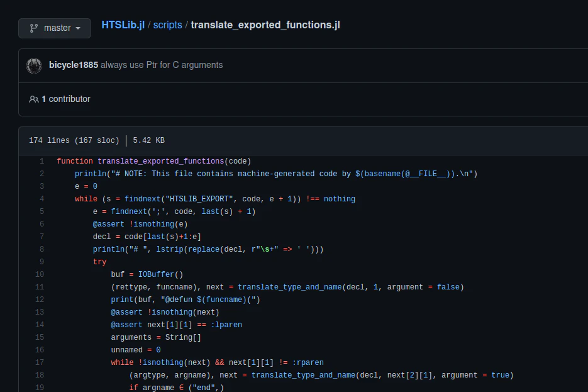This screenshot has height=392, width=588.
Task: Click '(rettype, funcname), next = translate_type_and_name' line
Action: 287,287
